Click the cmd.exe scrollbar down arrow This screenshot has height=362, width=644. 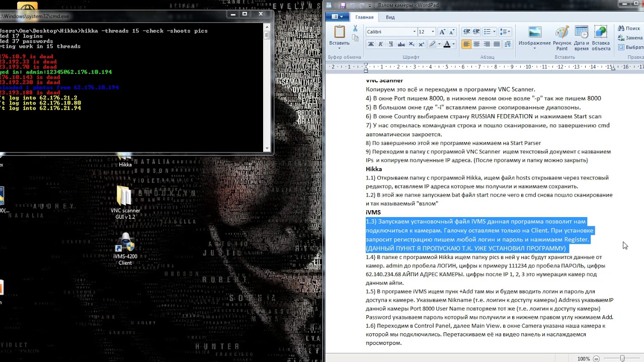tap(267, 148)
